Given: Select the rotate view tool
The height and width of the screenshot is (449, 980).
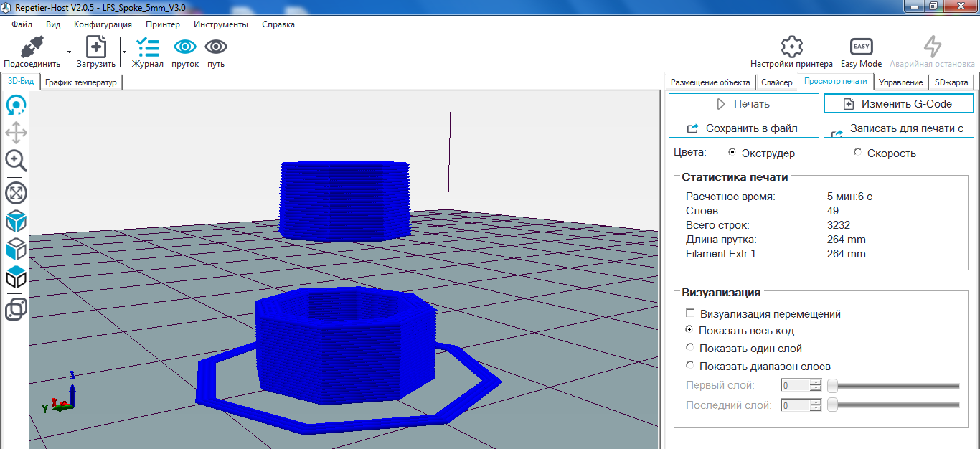Looking at the screenshot, I should [x=16, y=106].
